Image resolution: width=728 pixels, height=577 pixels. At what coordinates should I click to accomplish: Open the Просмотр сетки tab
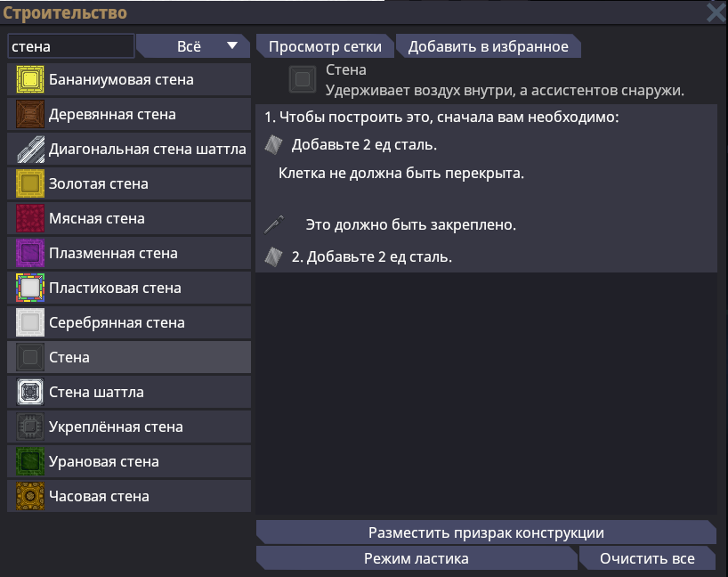325,47
